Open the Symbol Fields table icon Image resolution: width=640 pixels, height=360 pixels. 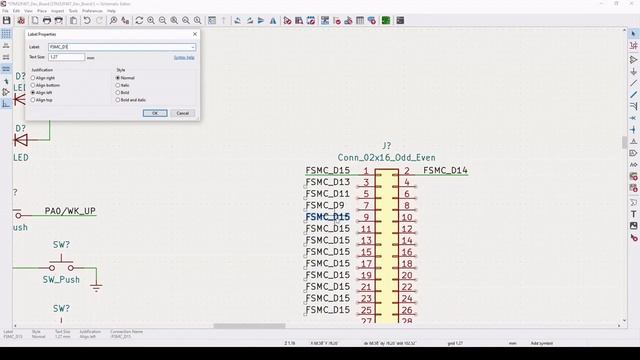(x=360, y=20)
